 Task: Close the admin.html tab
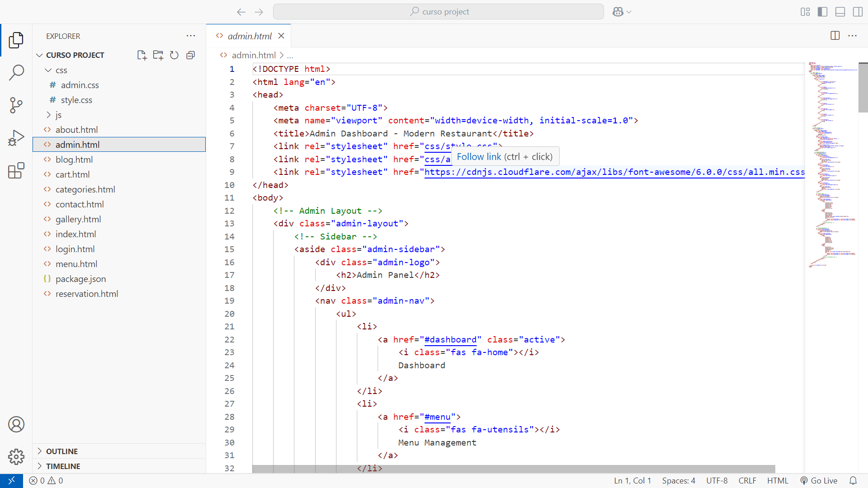(281, 36)
